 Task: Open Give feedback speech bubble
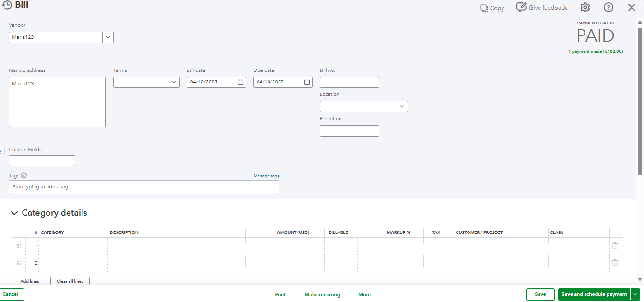click(x=521, y=7)
